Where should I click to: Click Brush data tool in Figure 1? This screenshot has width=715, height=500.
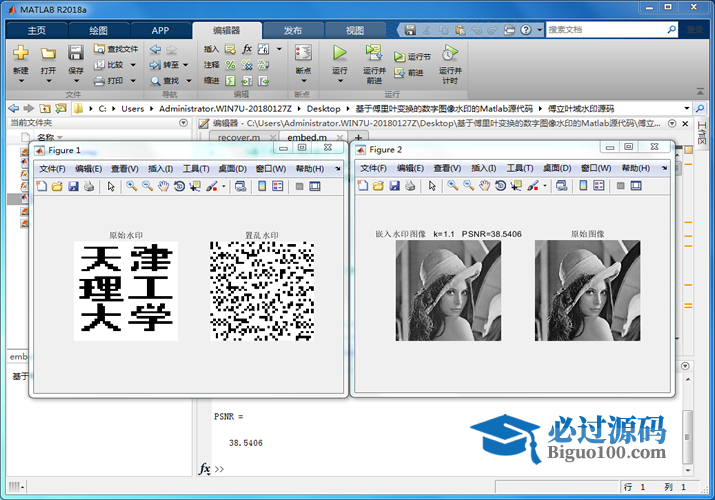(212, 186)
